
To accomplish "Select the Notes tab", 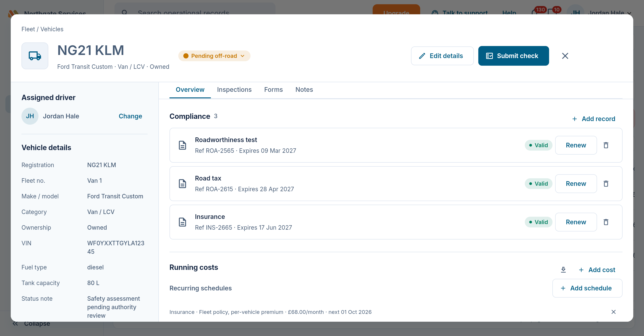I will [304, 89].
